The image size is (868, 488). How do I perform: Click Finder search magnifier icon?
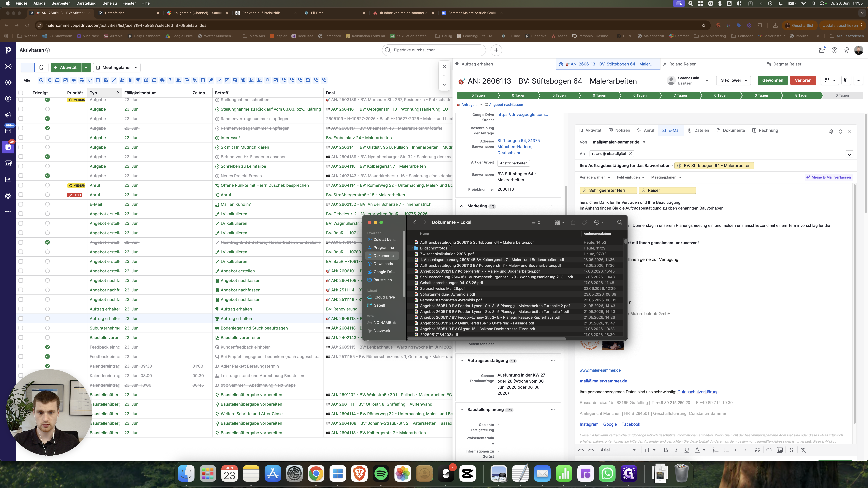tap(619, 222)
